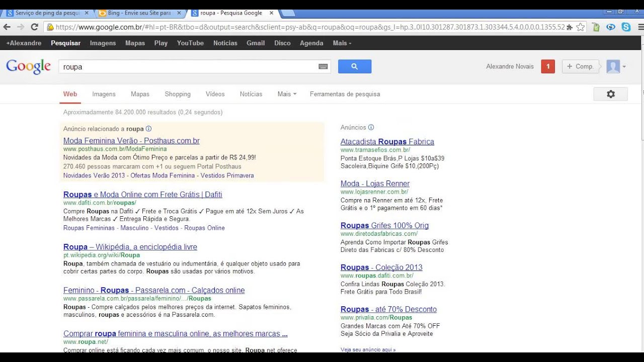Open the Wikipédia 'Roupa' result
The width and height of the screenshot is (644, 362).
pos(130,247)
